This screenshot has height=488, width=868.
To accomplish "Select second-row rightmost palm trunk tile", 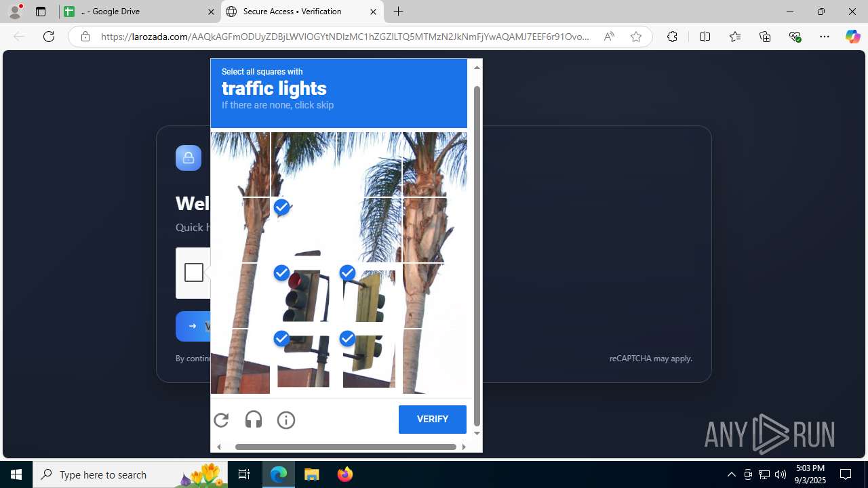I will pos(435,230).
